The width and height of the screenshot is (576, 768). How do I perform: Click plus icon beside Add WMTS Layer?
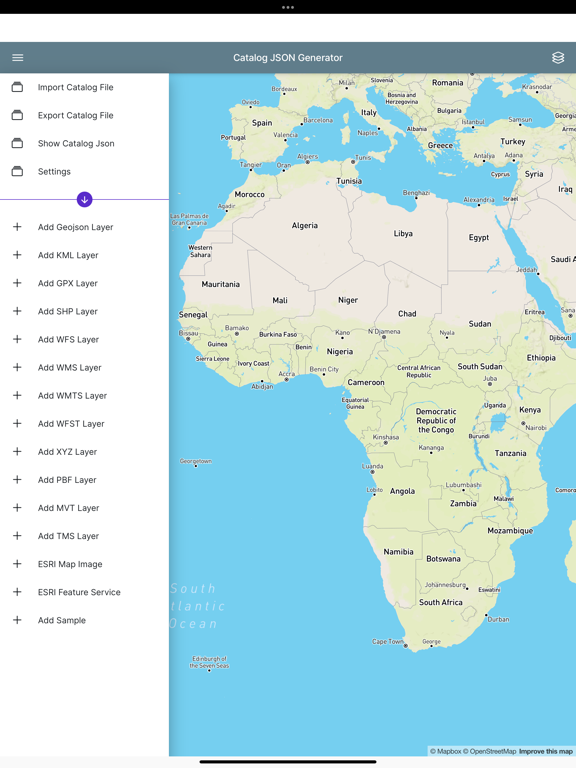pos(17,395)
